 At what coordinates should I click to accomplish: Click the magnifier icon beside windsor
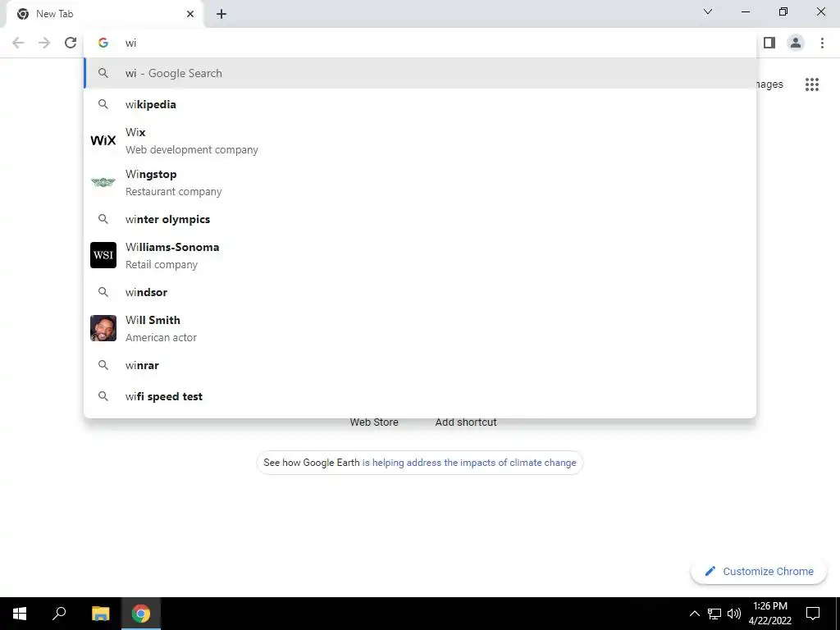103,292
